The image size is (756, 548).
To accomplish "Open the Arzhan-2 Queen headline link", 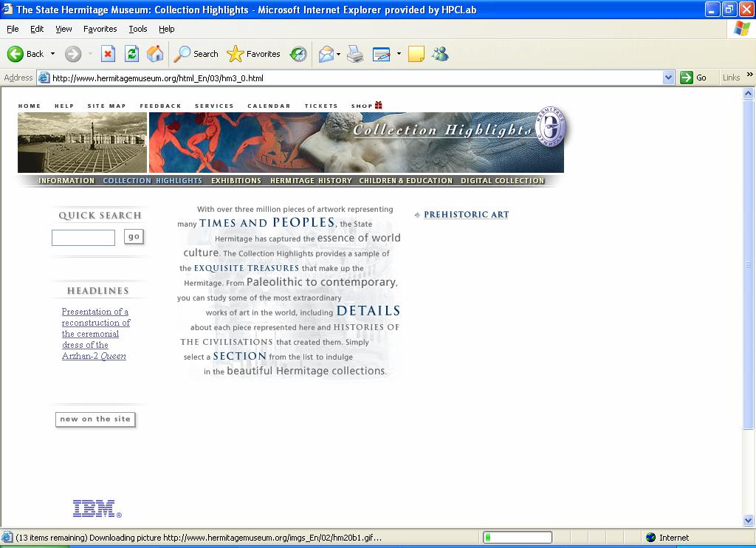I will click(x=95, y=334).
